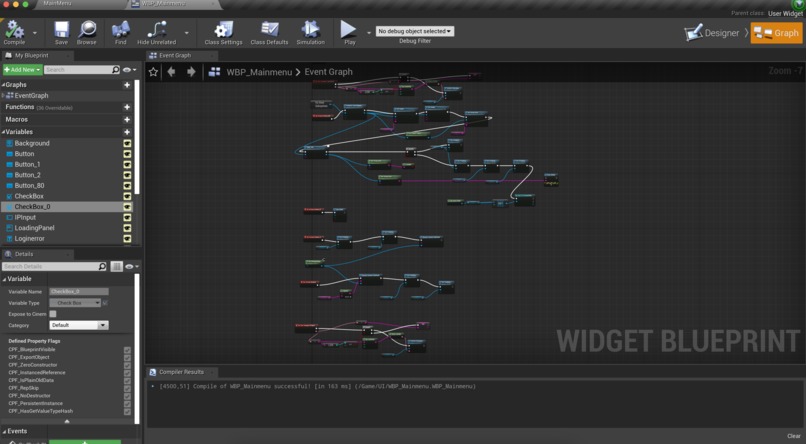This screenshot has width=806, height=444.
Task: Click WBP_Mainmenu breadcrumb link
Action: coord(259,72)
